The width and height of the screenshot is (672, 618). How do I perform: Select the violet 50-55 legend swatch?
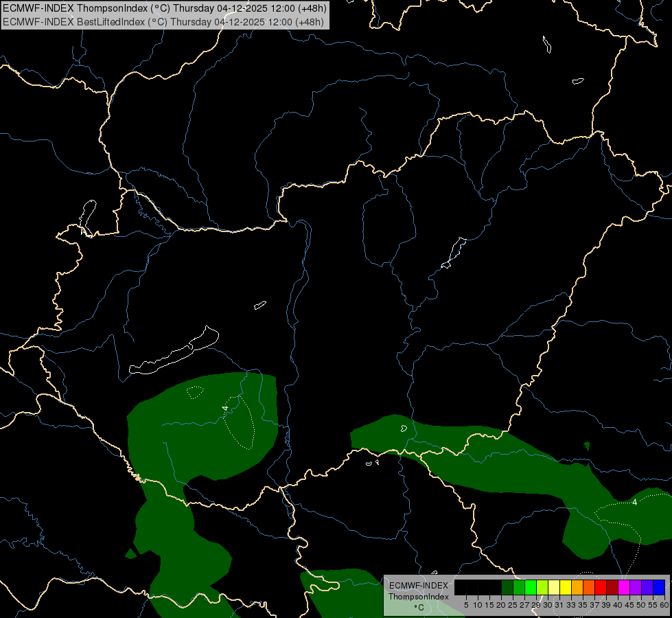647,588
